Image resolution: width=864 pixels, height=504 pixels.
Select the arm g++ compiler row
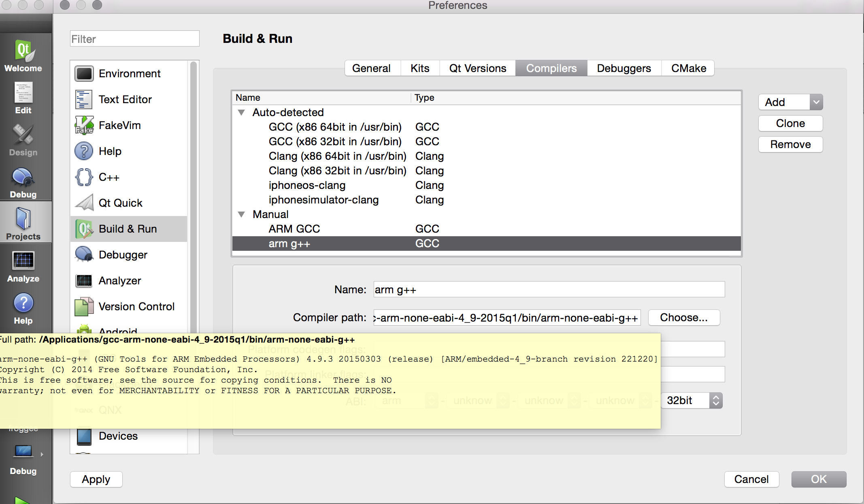[x=487, y=244]
